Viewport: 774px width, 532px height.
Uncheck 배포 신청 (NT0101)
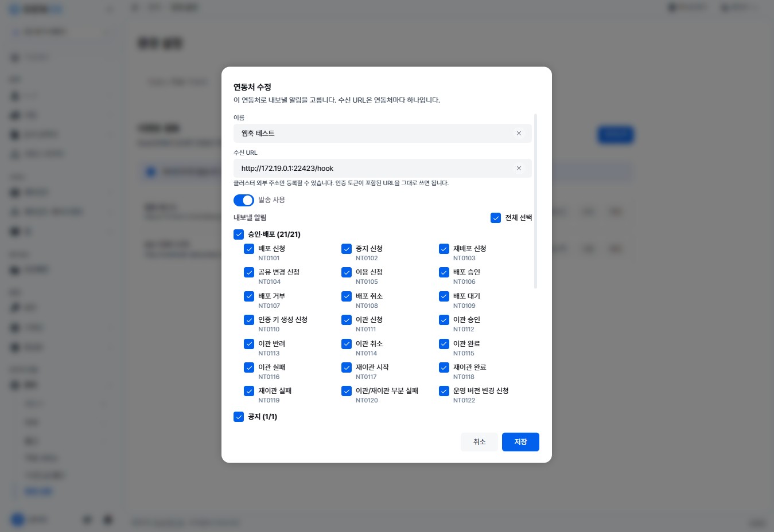pos(249,249)
